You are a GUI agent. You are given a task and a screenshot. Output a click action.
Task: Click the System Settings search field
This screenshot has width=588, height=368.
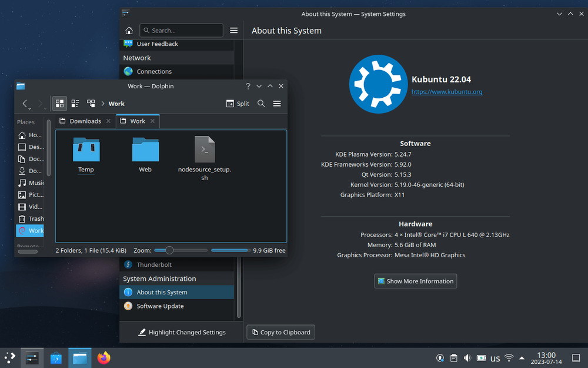(182, 31)
